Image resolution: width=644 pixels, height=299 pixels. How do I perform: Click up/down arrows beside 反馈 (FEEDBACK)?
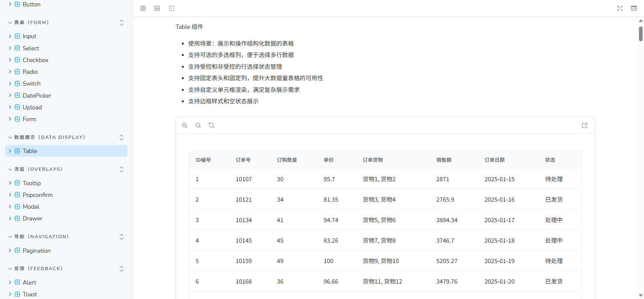122,269
